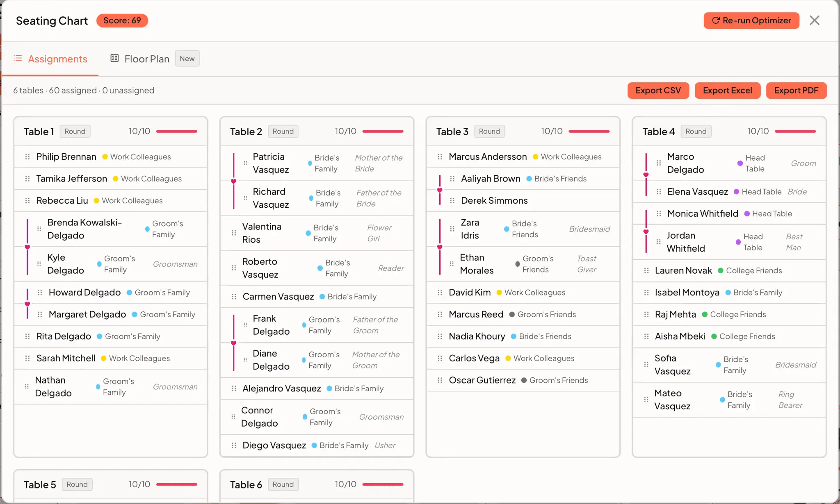The width and height of the screenshot is (840, 504).
Task: Grab the drag handle for Alejandro Vasquez
Action: (234, 388)
